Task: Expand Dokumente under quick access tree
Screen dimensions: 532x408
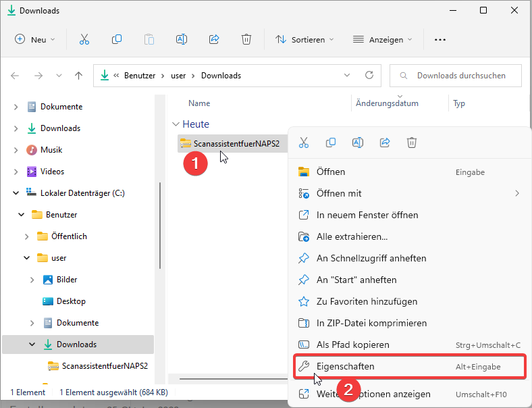Action: 16,107
